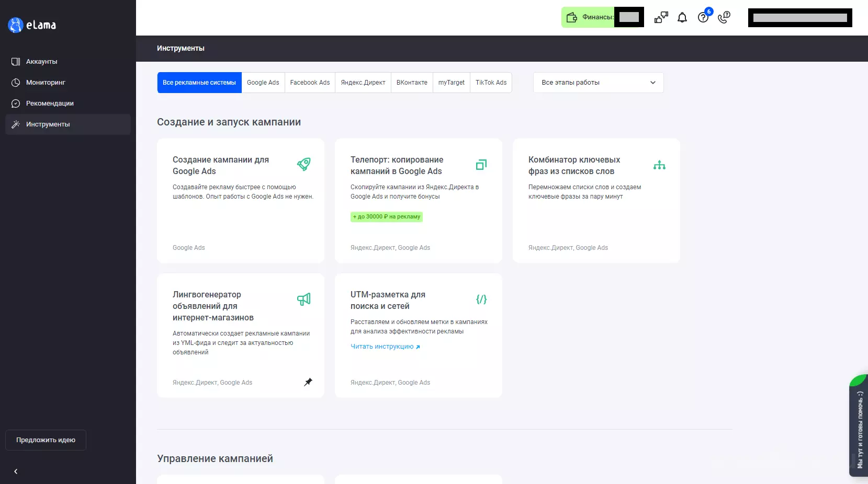Click the Управление кампанией section heading

(215, 458)
